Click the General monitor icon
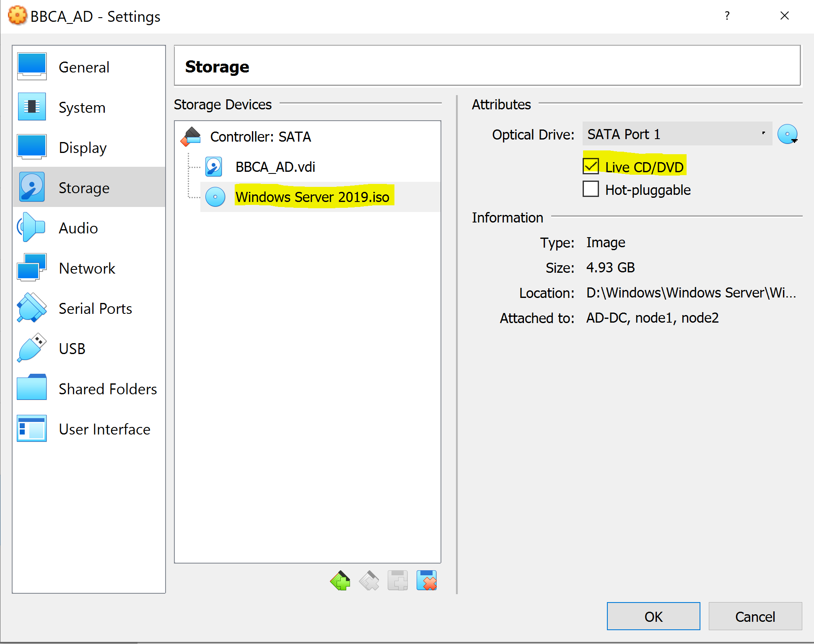The width and height of the screenshot is (814, 644). [x=32, y=66]
